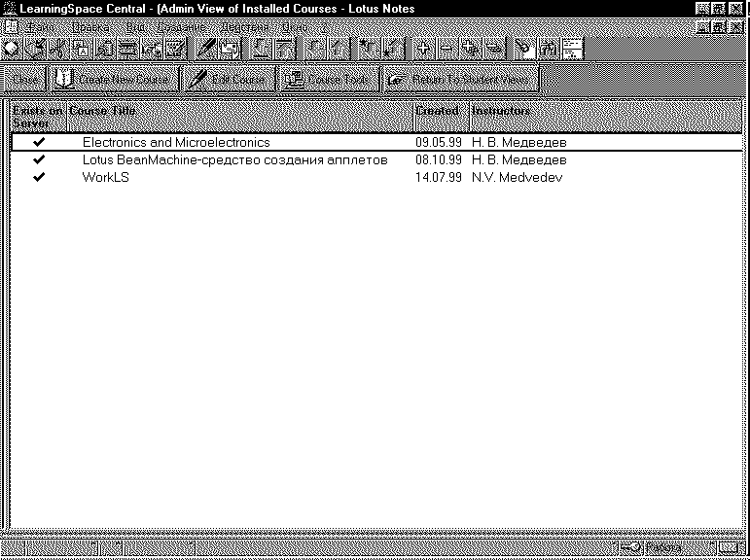Click the pointing hand icon on Return To Student Views
This screenshot has height=560, width=750.
(397, 80)
